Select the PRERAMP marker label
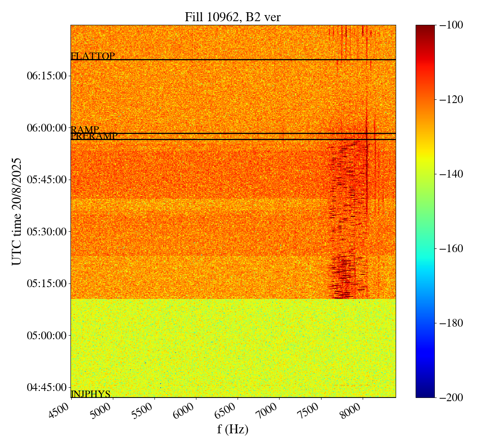Screen dimensions: 489x448 (x=94, y=136)
